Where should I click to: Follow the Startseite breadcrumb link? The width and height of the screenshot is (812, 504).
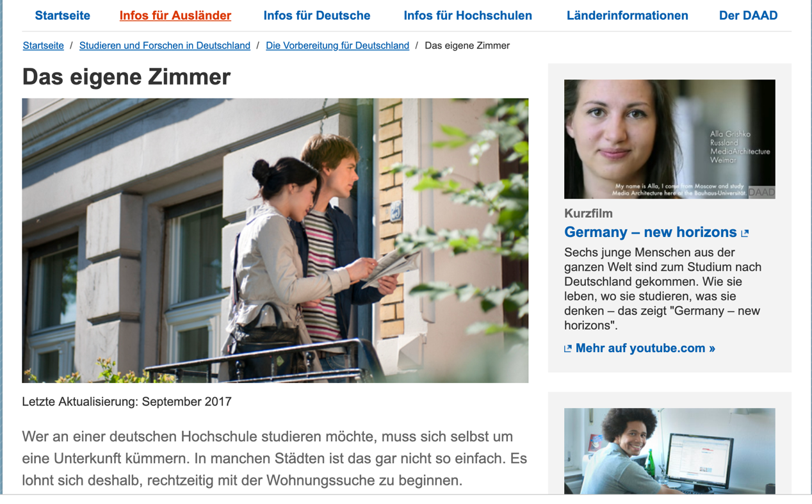(44, 45)
